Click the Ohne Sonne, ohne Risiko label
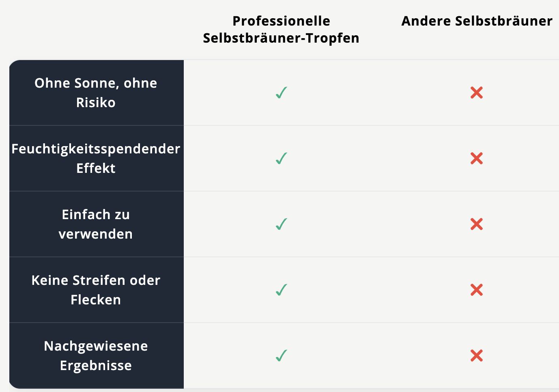Image resolution: width=559 pixels, height=392 pixels. (96, 93)
